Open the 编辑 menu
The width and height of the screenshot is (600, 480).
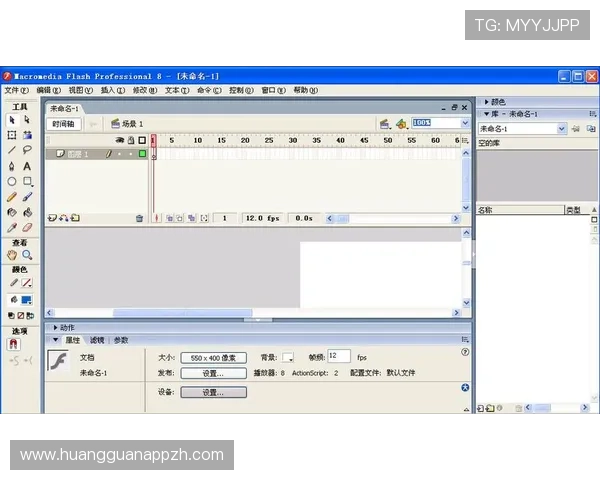click(49, 90)
